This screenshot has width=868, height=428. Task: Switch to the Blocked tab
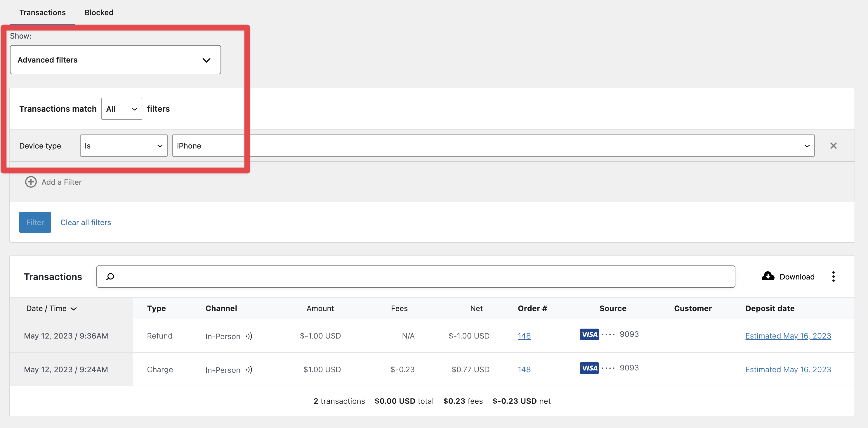99,13
